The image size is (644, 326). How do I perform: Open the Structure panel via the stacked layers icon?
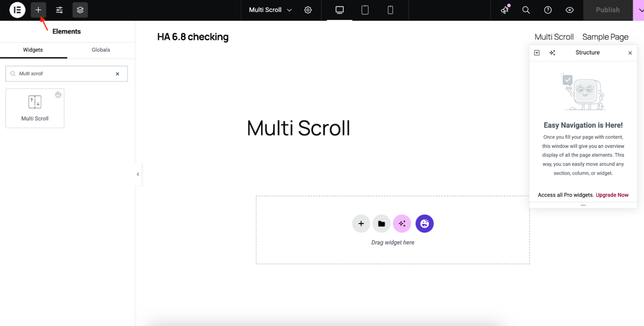click(x=80, y=10)
